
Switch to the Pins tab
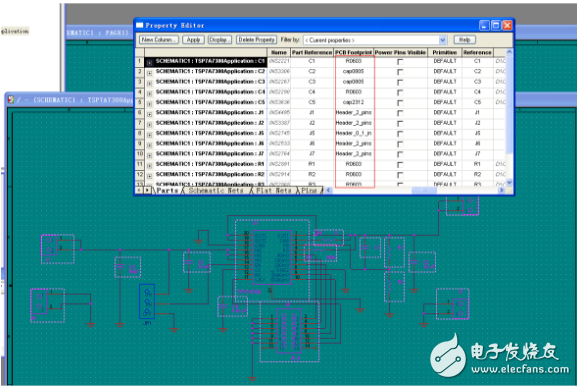click(309, 191)
